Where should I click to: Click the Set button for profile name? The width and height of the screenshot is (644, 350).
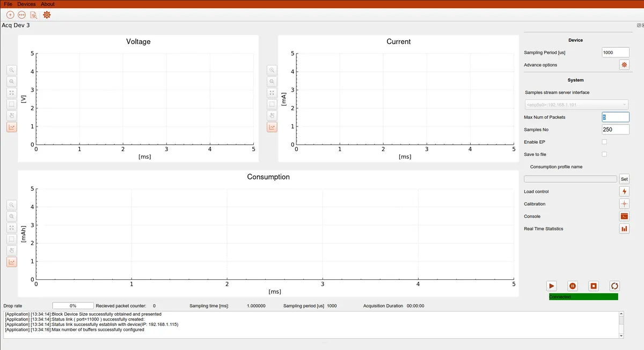[624, 179]
